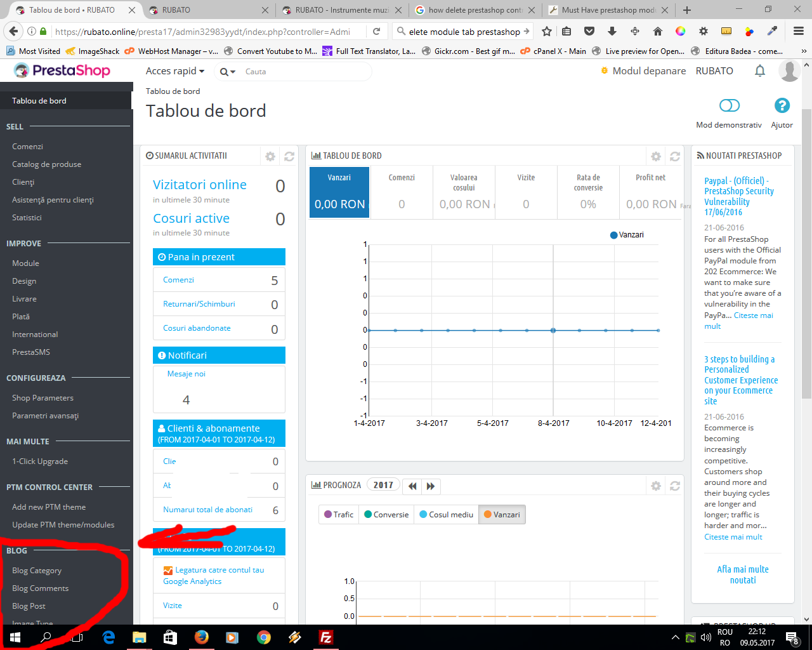Image resolution: width=812 pixels, height=650 pixels.
Task: Open Statistici in the sidebar
Action: pyautogui.click(x=27, y=218)
